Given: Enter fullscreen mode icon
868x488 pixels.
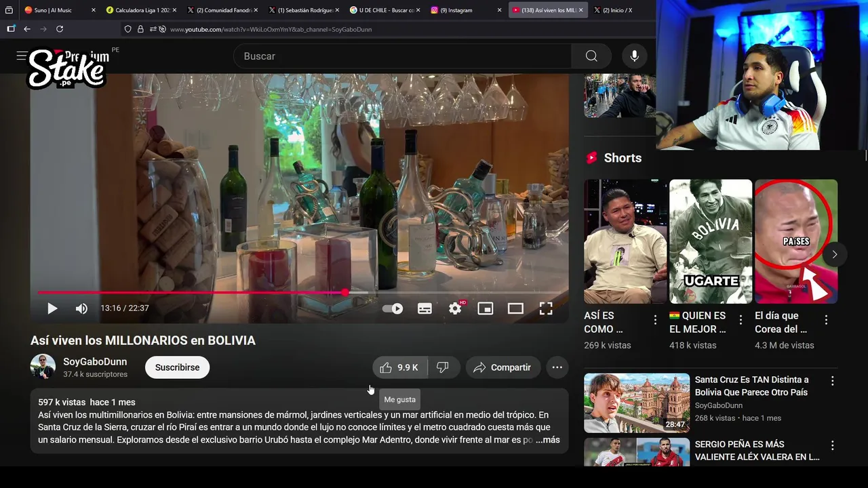Looking at the screenshot, I should (x=546, y=308).
